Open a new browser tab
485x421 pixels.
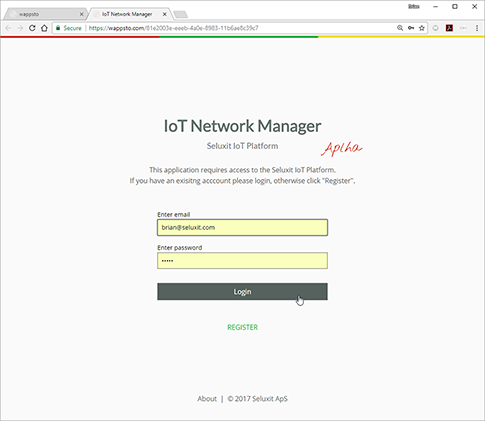(181, 14)
